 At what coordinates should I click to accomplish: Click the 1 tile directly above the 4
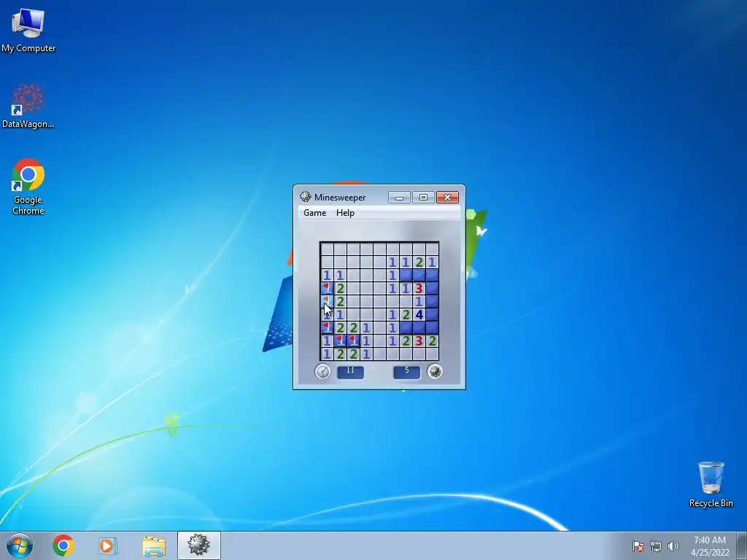pyautogui.click(x=419, y=301)
